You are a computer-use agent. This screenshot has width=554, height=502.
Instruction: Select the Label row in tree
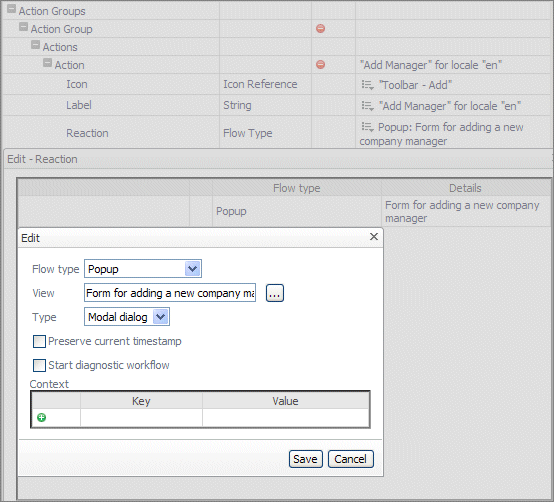tap(79, 105)
